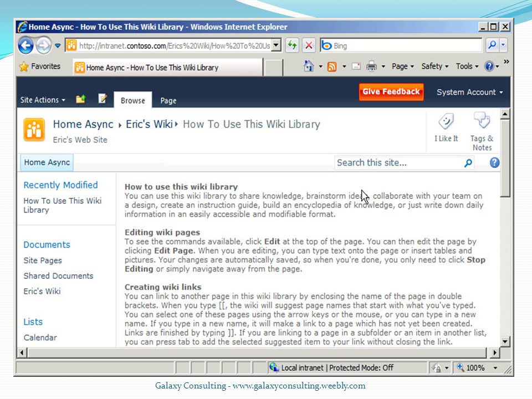Select Home Async top navigation tab
This screenshot has height=399, width=532.
coord(47,162)
